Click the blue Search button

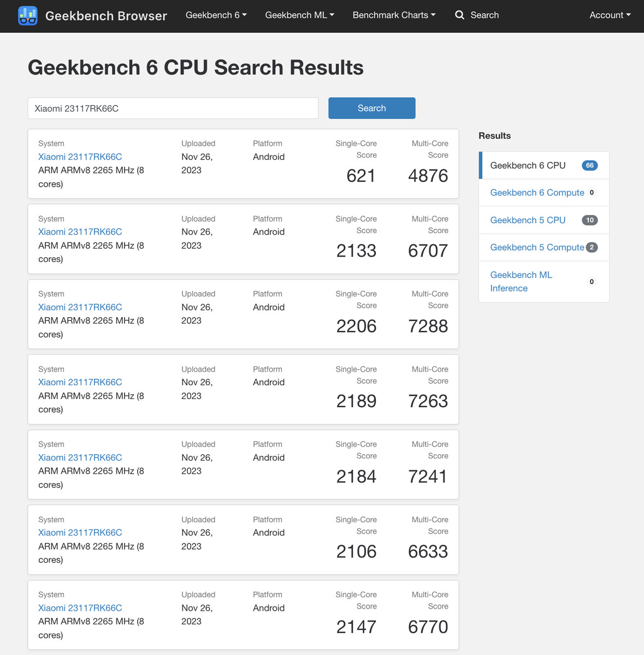(372, 108)
